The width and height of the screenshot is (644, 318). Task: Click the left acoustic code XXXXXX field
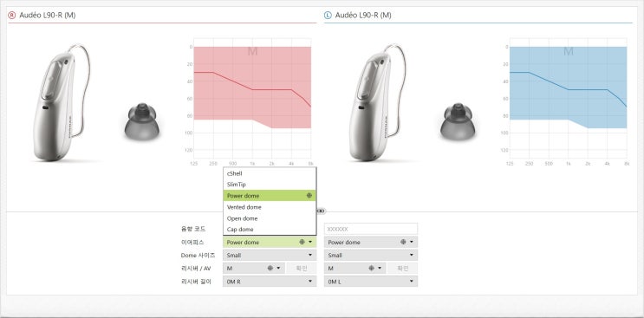[371, 229]
